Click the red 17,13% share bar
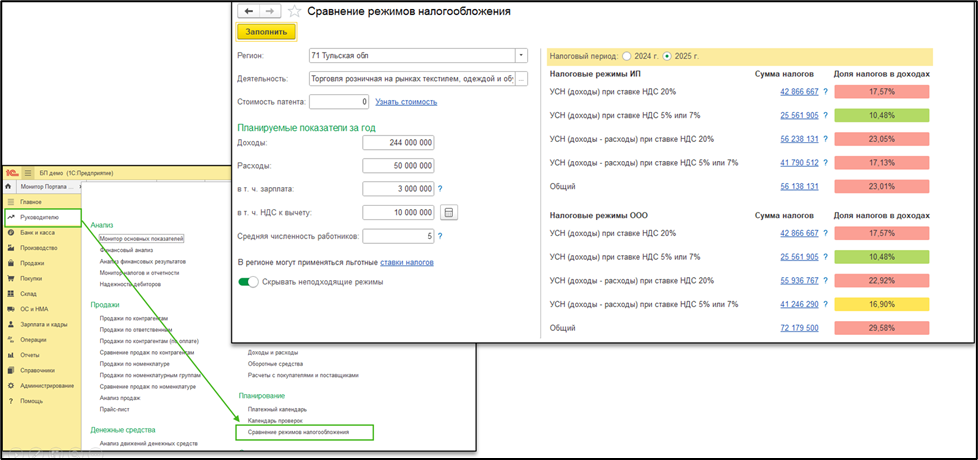The height and width of the screenshot is (460, 978). (882, 163)
